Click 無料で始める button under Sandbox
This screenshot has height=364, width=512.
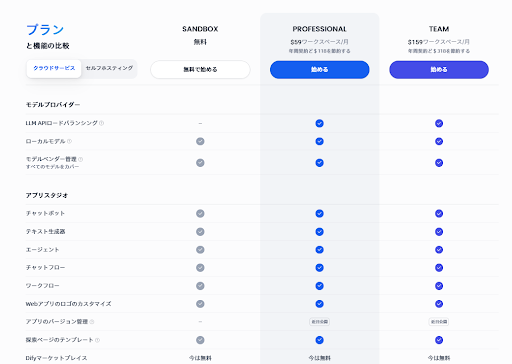200,70
